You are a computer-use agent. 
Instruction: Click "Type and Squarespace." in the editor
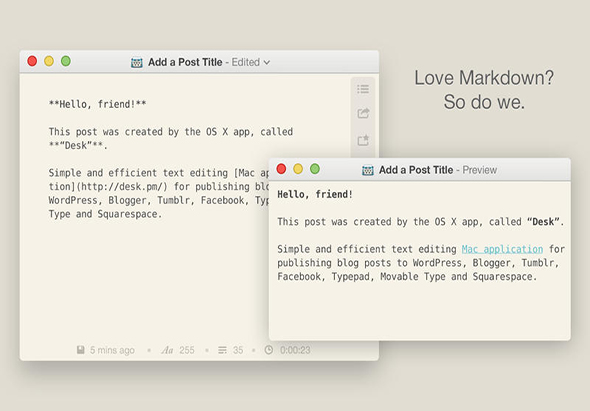click(x=105, y=214)
